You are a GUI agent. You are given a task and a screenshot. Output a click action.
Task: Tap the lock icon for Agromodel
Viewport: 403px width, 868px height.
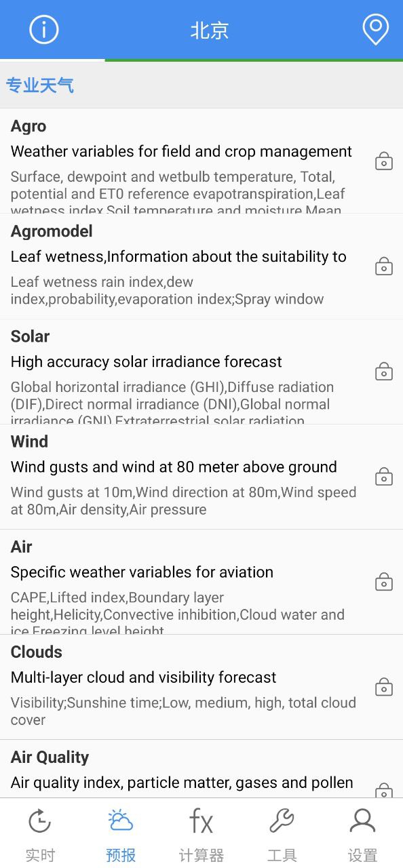(384, 267)
